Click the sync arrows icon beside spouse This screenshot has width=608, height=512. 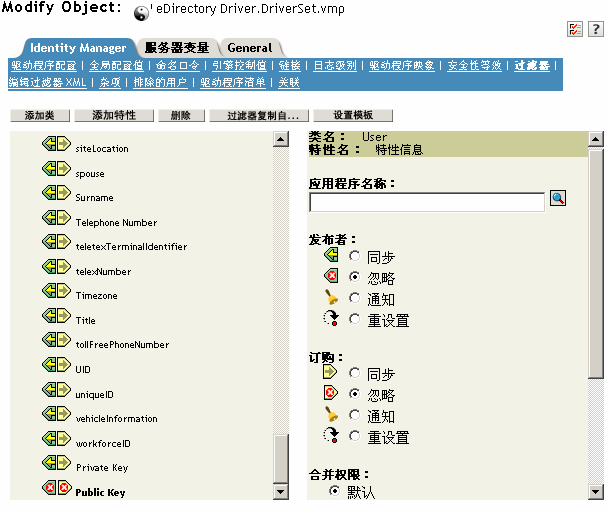(x=56, y=169)
